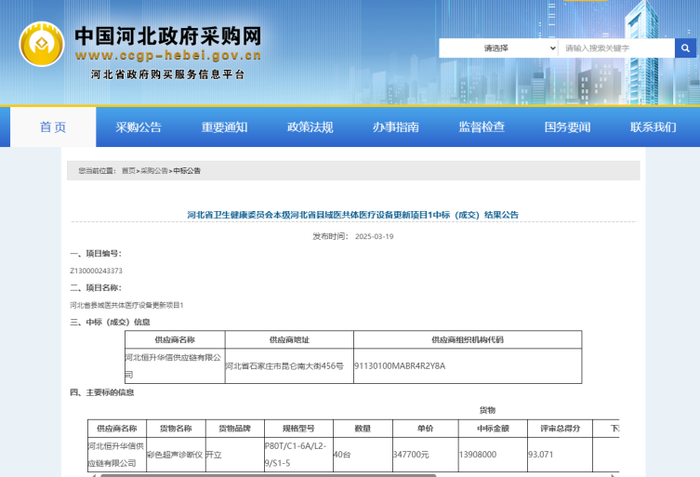Click the 采购公告 breadcrumb link

[154, 171]
